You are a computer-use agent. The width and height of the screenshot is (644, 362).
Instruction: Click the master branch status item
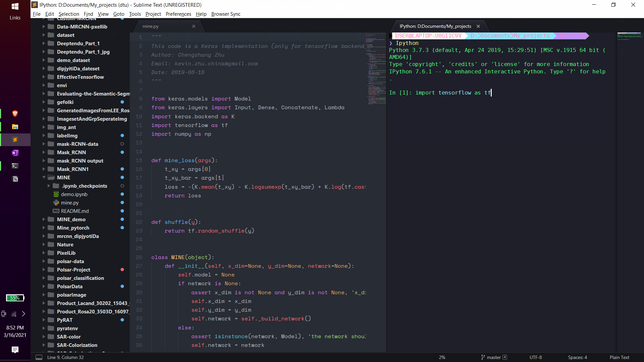[494, 357]
